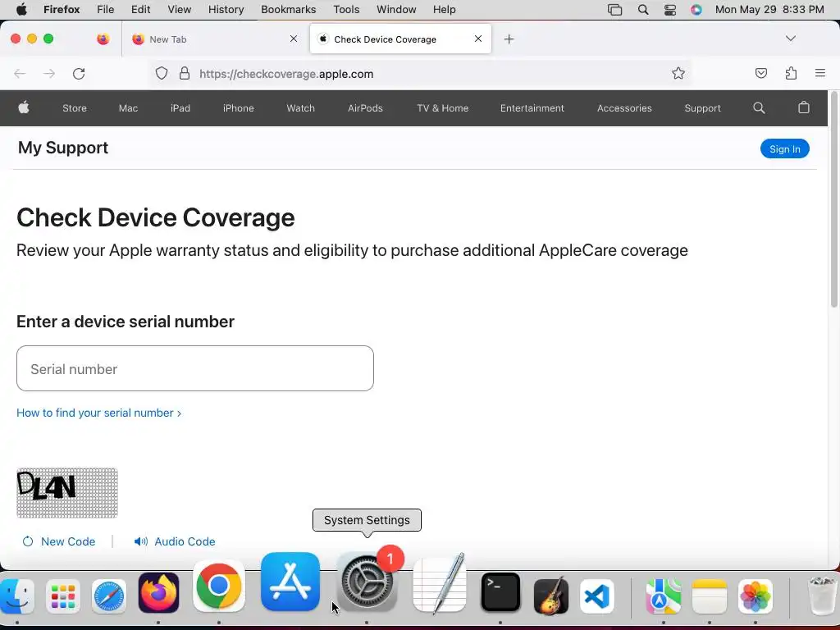Click the Siri icon in menu bar
Viewport: 840px width, 630px height.
click(x=696, y=10)
